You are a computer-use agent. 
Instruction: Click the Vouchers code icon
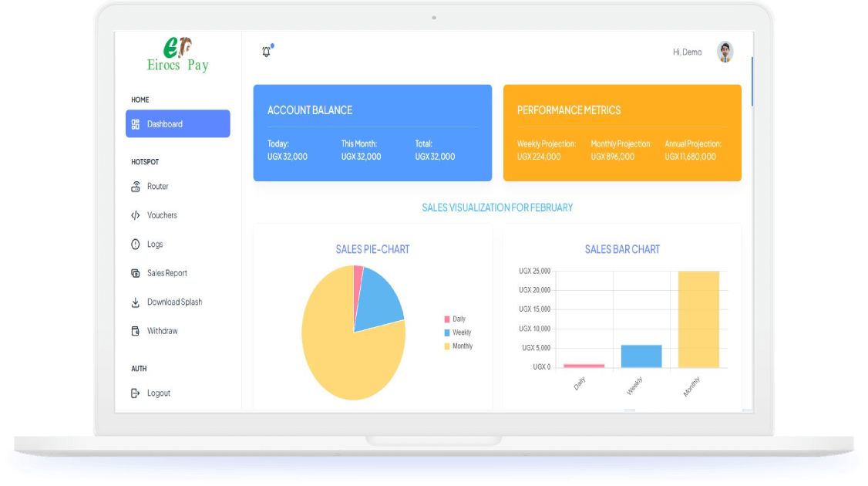pos(136,216)
